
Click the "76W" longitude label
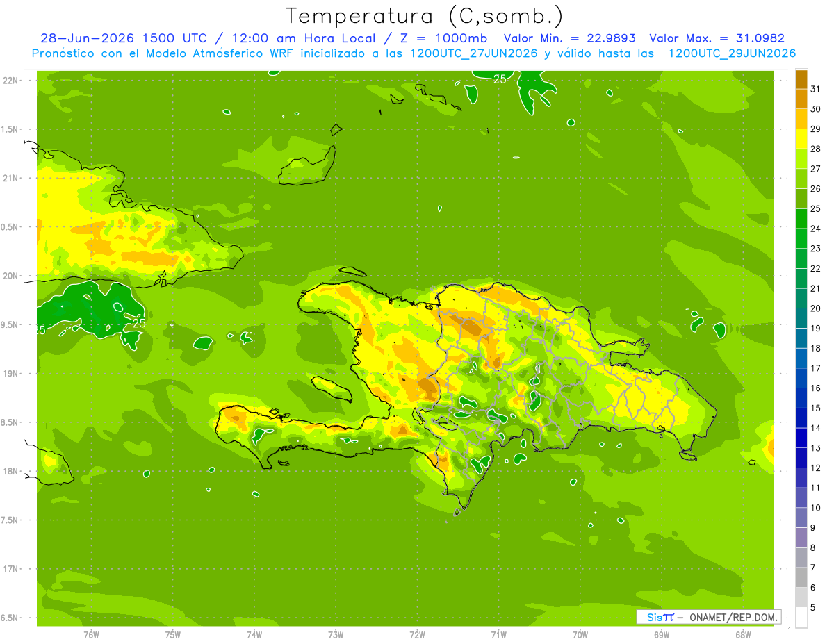point(91,635)
